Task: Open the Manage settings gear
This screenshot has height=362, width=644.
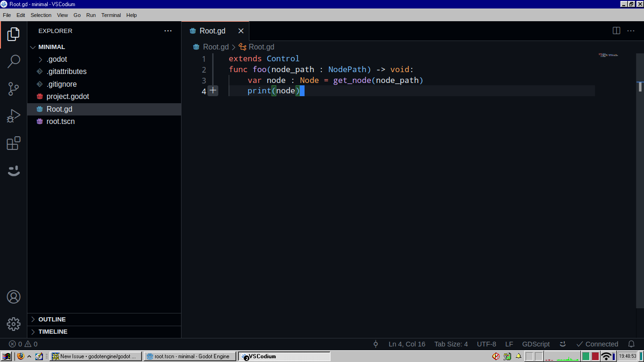Action: click(x=14, y=324)
